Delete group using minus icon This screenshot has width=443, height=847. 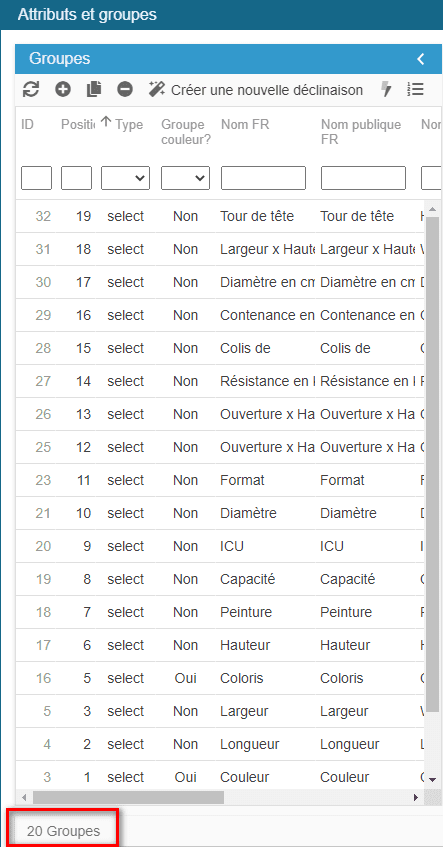coord(125,89)
